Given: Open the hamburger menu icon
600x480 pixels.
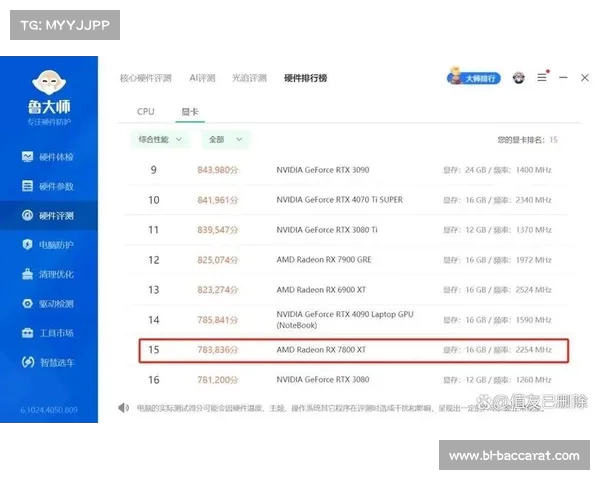Looking at the screenshot, I should click(542, 78).
